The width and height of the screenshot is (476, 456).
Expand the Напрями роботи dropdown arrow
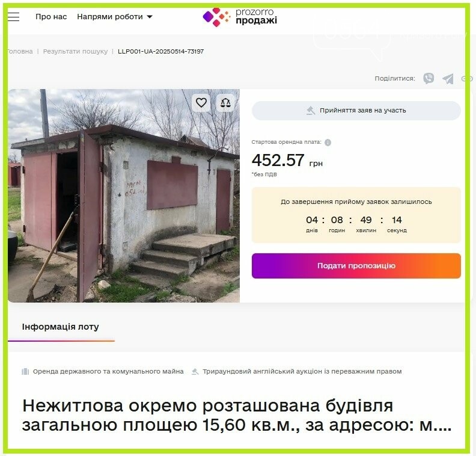click(150, 17)
